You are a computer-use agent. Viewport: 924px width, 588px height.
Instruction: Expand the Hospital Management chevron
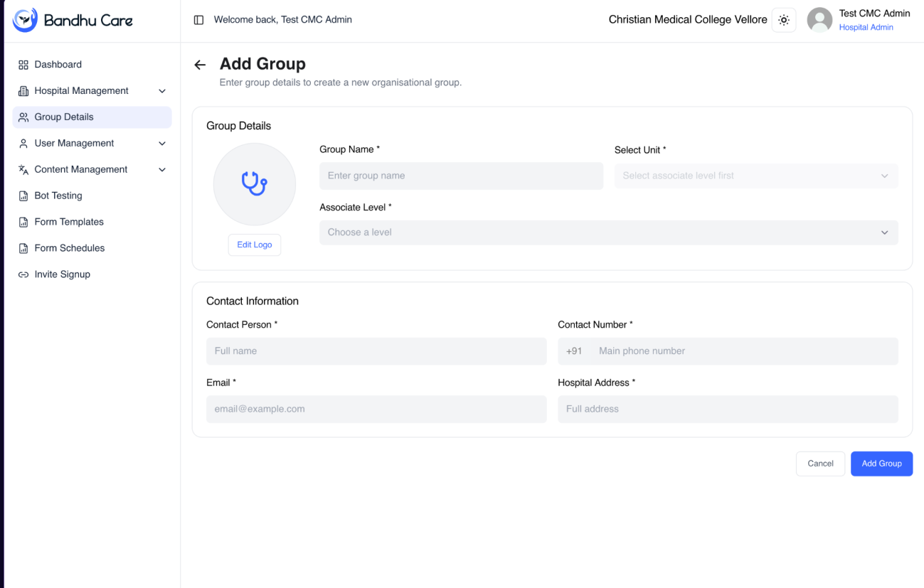click(x=162, y=91)
